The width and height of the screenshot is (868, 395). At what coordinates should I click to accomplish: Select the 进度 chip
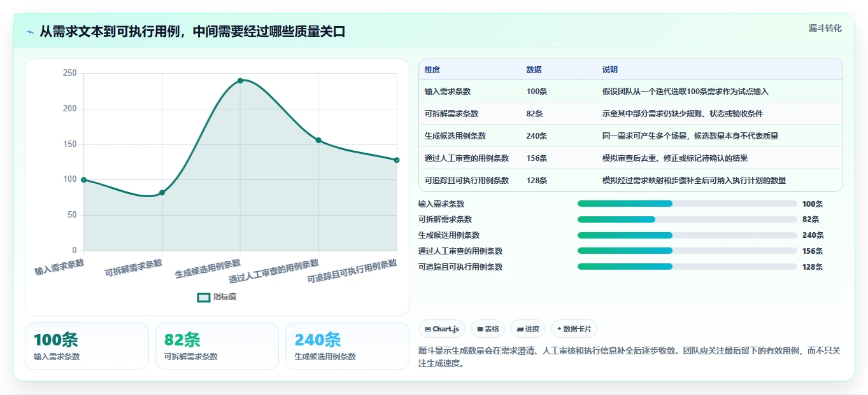tap(528, 329)
